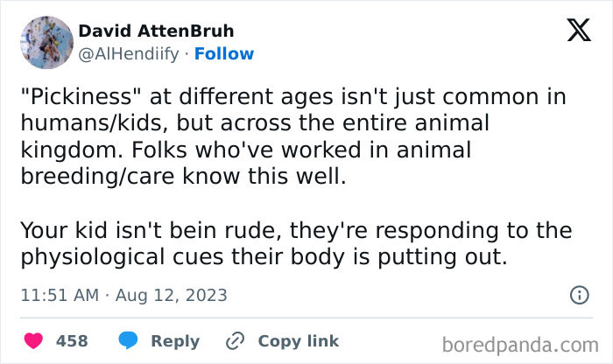Follow the tweet's author
Screen dimensions: 613x364
pos(224,54)
